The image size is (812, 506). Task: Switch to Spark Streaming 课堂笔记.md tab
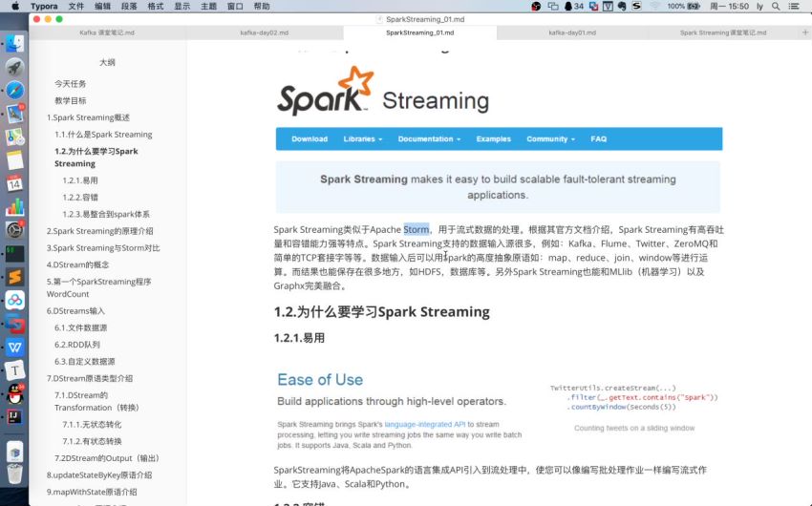pos(723,32)
